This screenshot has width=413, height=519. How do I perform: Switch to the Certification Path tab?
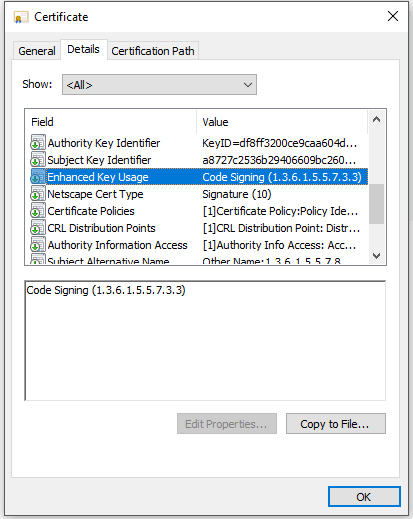153,51
